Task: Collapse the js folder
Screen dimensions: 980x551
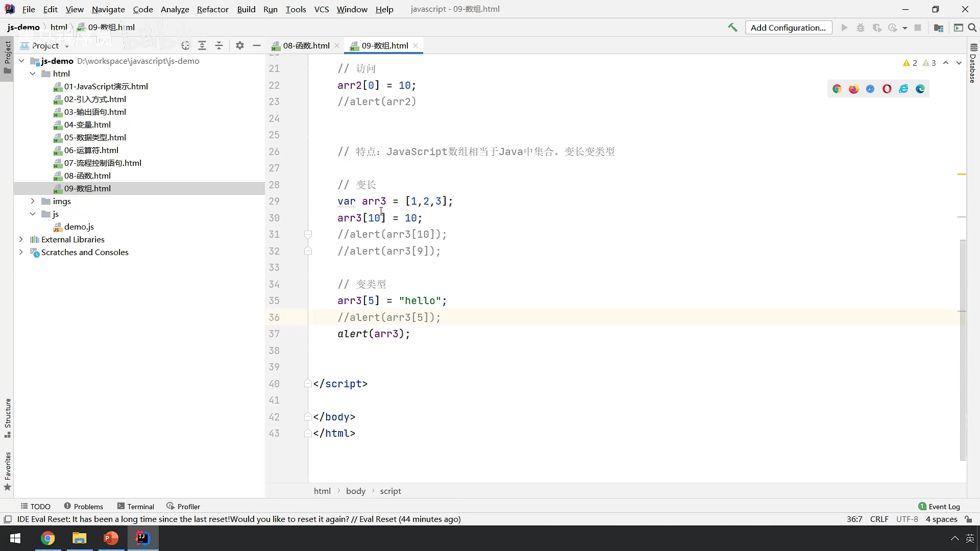Action: 33,214
